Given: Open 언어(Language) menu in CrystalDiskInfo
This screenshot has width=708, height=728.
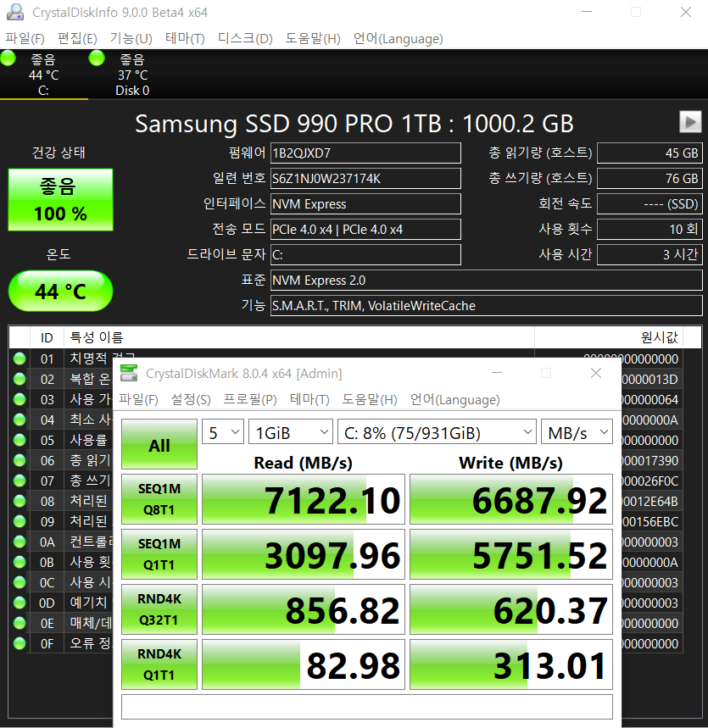Looking at the screenshot, I should (x=399, y=38).
